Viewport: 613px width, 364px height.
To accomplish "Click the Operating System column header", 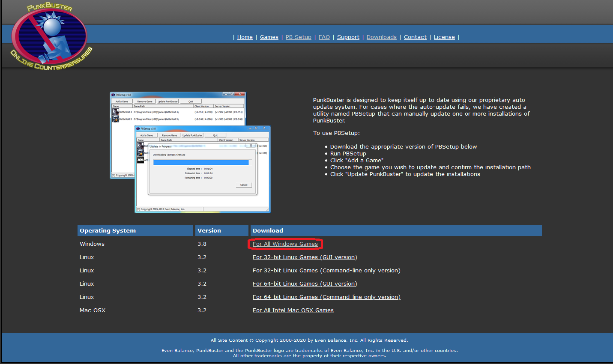I will (135, 230).
